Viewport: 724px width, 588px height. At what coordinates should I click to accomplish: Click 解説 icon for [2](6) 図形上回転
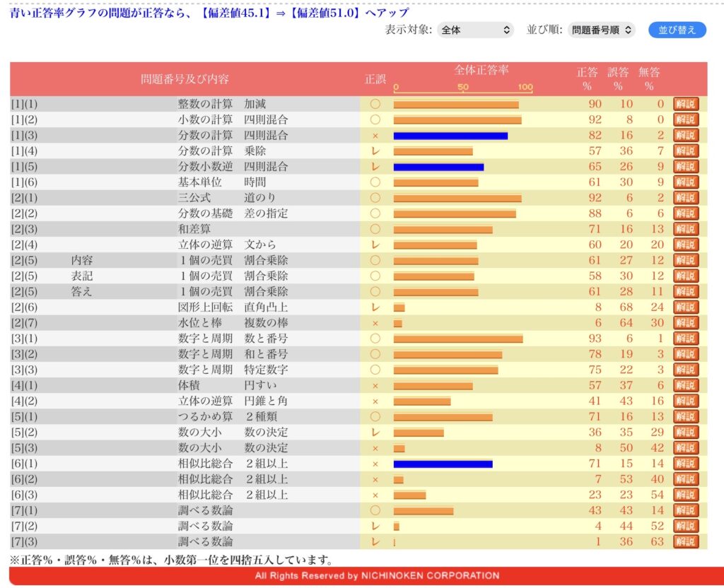pyautogui.click(x=685, y=307)
